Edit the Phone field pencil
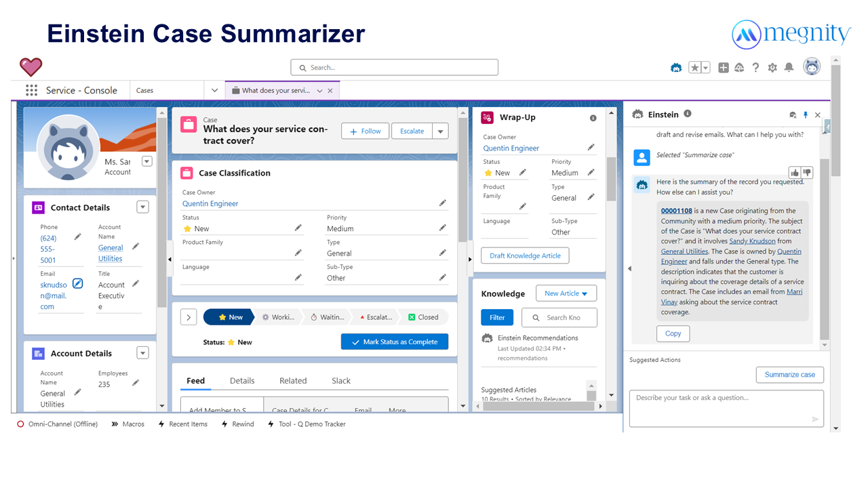The width and height of the screenshot is (868, 488). (77, 237)
